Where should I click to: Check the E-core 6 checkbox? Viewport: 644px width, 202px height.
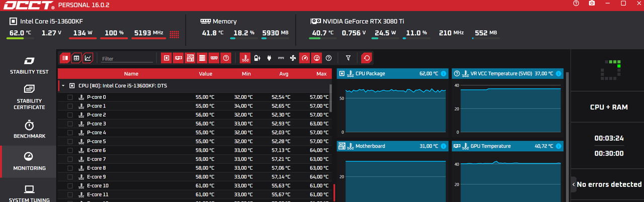tap(70, 150)
